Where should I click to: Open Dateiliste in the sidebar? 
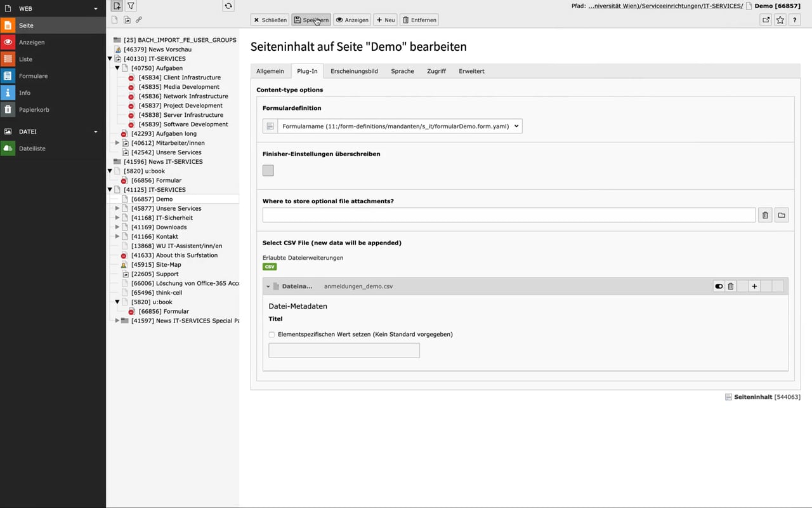tap(32, 149)
